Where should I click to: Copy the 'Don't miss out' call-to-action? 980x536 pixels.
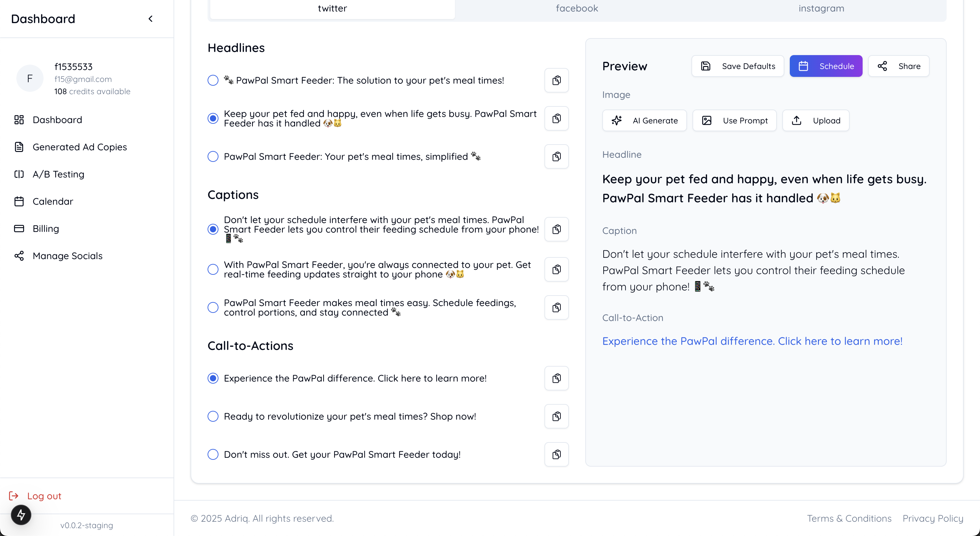tap(556, 454)
